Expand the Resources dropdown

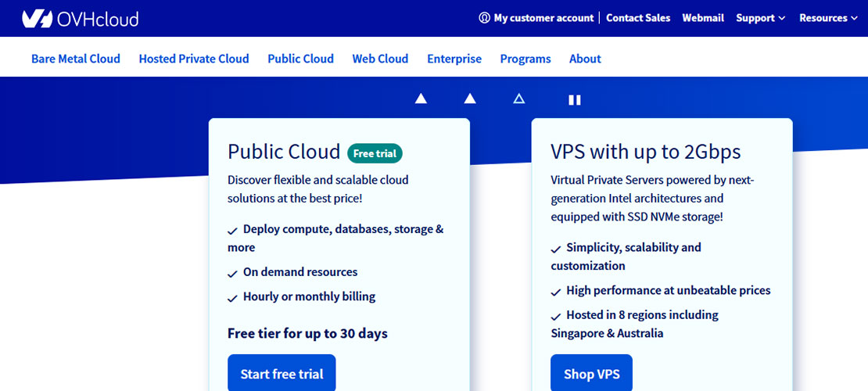(x=828, y=18)
